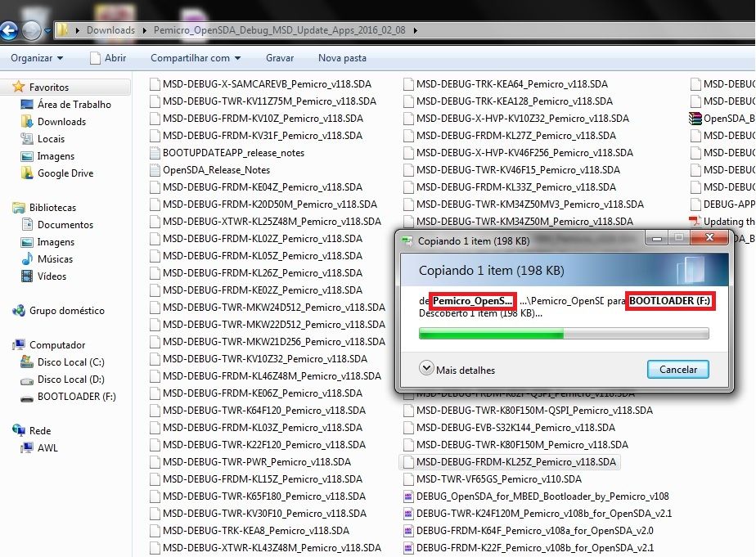Select MSD-DEBUG-FRDM-KL02Z_Pemicro_v118.SDA file name
Viewport: 756px width, 557px height.
click(x=263, y=239)
